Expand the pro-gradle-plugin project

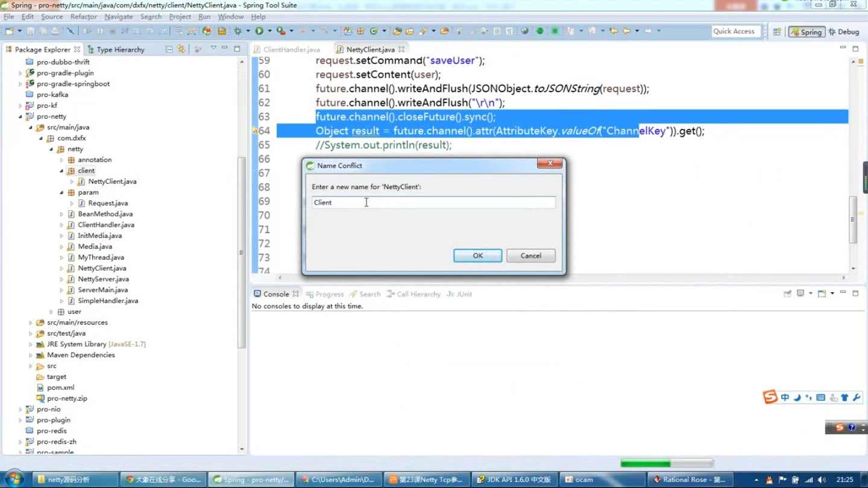(x=20, y=73)
